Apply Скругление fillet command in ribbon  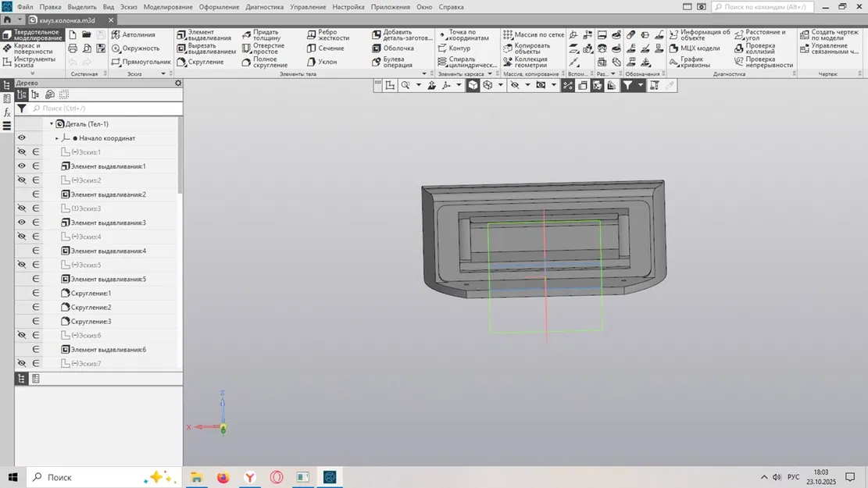pyautogui.click(x=200, y=62)
